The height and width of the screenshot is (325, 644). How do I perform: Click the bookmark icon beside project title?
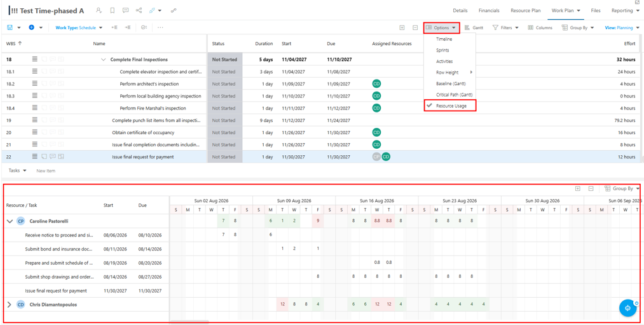pyautogui.click(x=112, y=10)
